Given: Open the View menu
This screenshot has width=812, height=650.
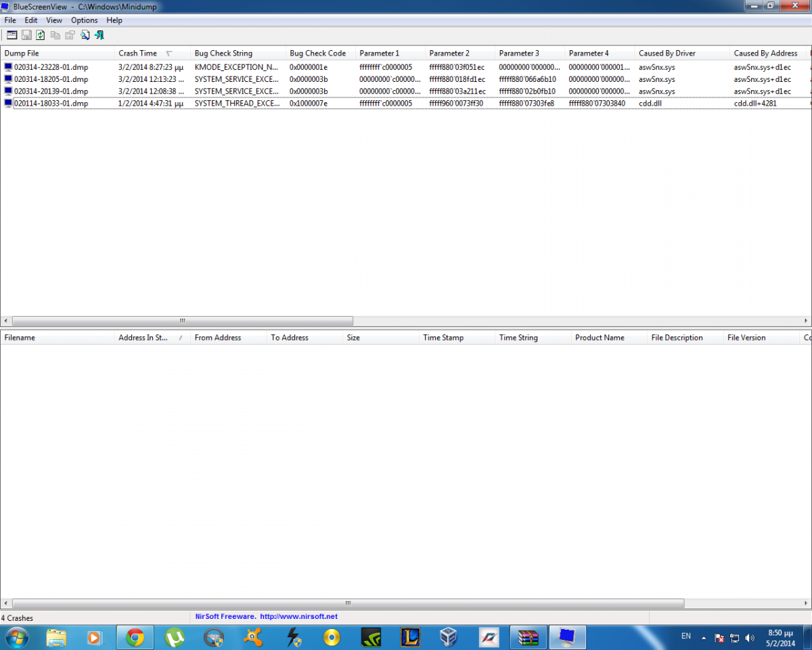Looking at the screenshot, I should 54,20.
